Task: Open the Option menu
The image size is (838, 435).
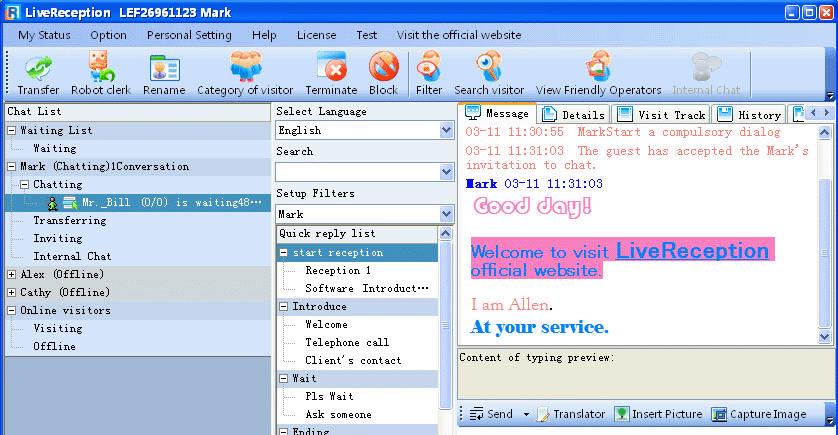Action: pos(108,35)
